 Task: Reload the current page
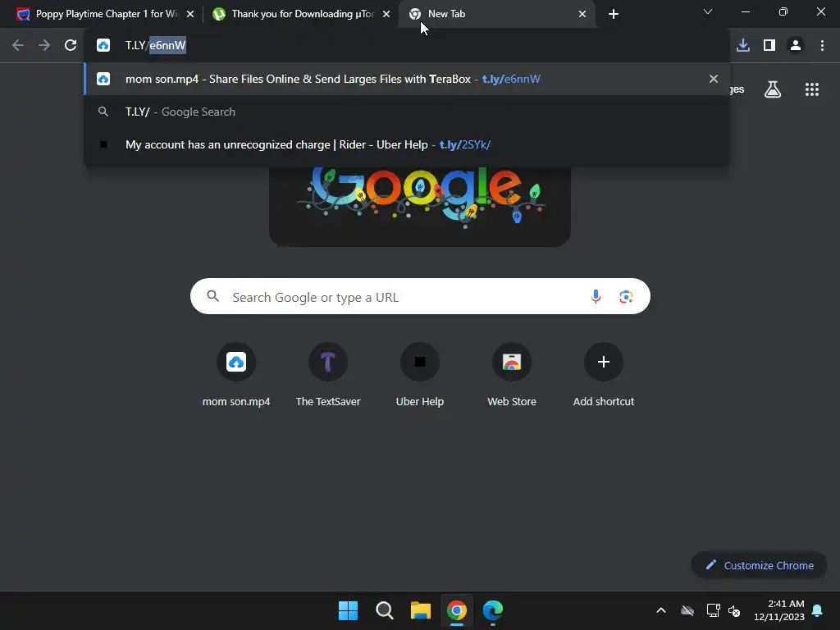(71, 46)
